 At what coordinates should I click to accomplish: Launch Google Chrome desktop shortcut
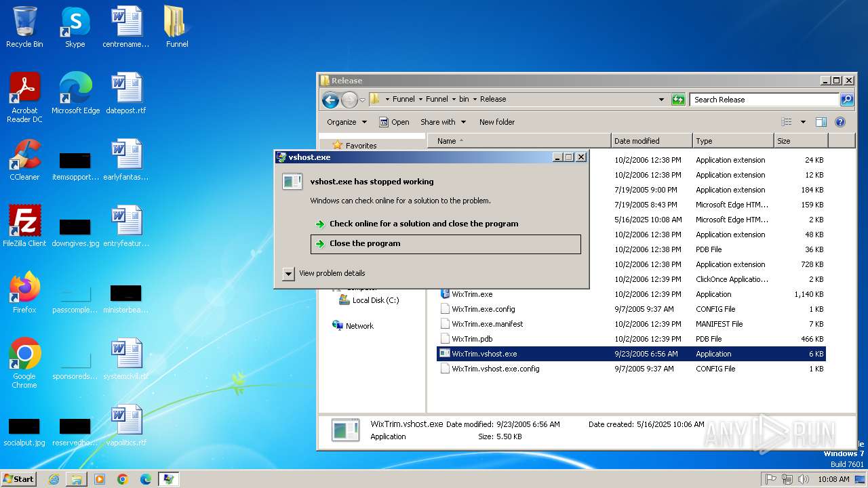pos(24,363)
